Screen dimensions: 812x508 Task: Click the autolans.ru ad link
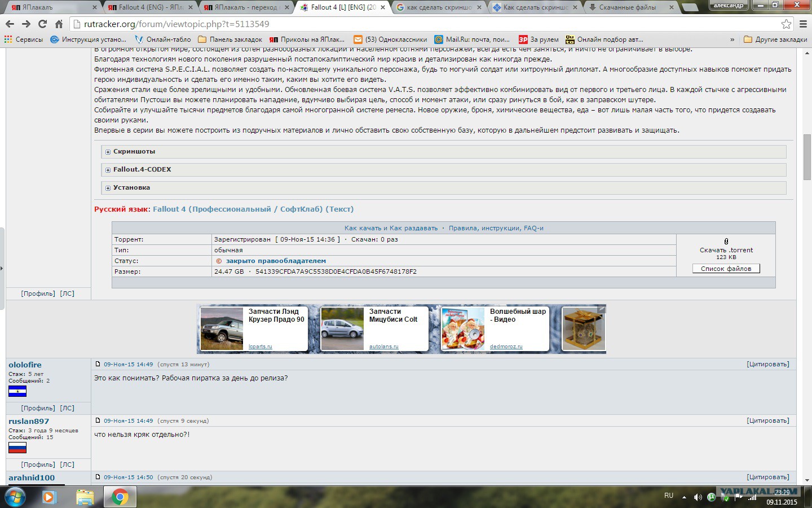pyautogui.click(x=384, y=347)
